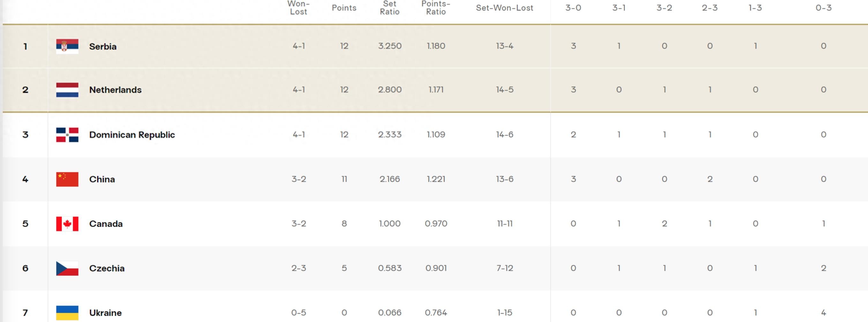Click the Netherlands flag icon

tap(67, 90)
